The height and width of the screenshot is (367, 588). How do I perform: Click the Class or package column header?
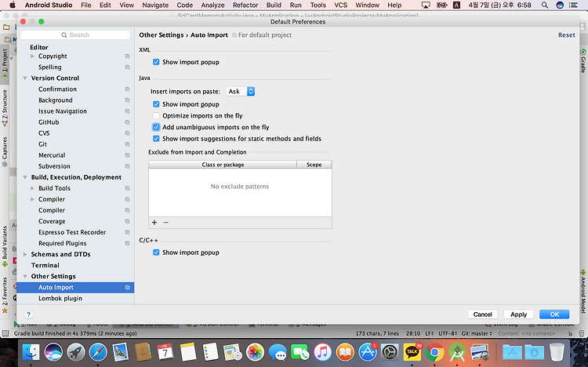tap(223, 165)
